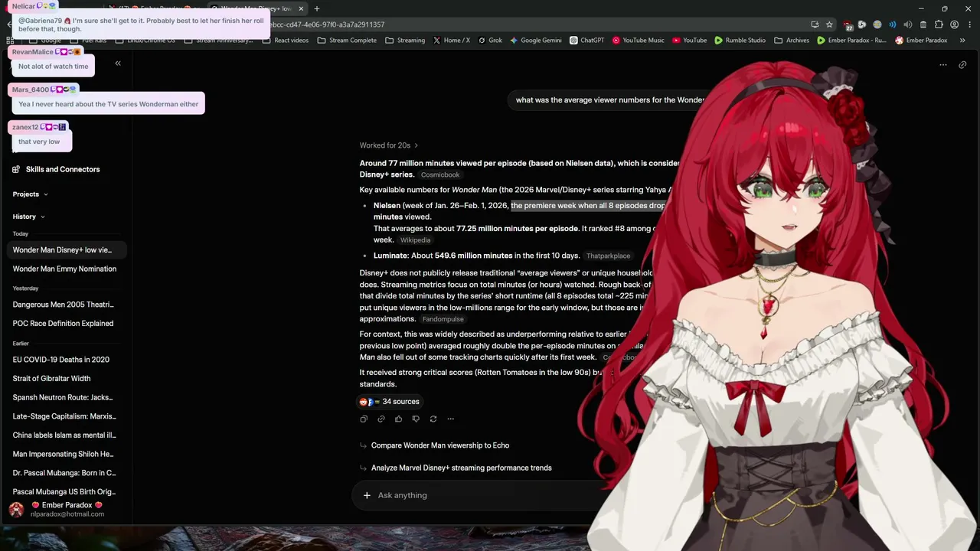Open the Wonder Man Disney+ low viewership chat

[x=66, y=250]
